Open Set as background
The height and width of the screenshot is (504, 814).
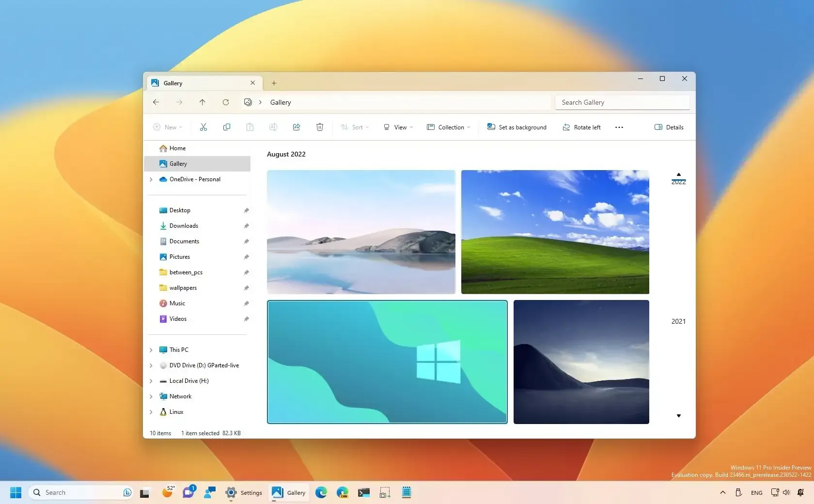coord(517,127)
